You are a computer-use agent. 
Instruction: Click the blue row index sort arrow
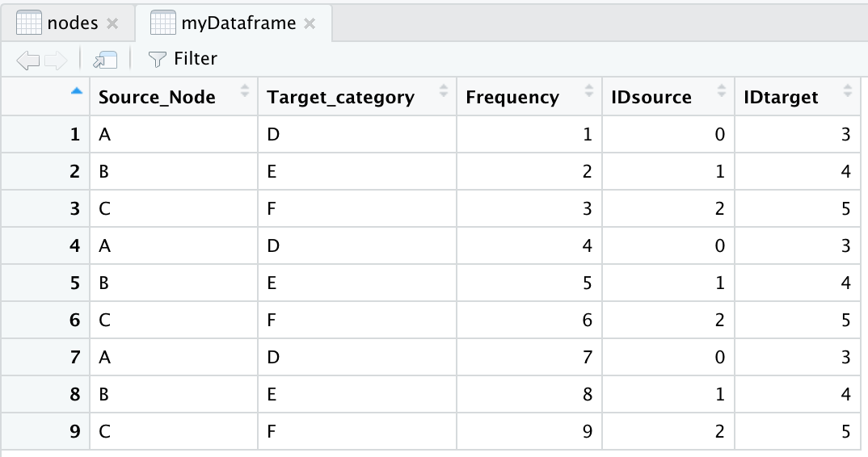pyautogui.click(x=77, y=91)
